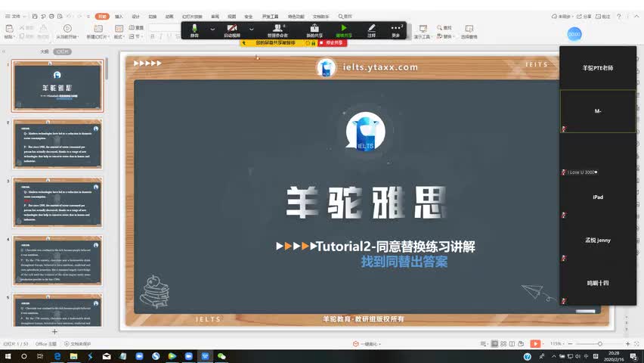Click the blue 00:00 timer circle
The image size is (644, 363).
pyautogui.click(x=574, y=34)
